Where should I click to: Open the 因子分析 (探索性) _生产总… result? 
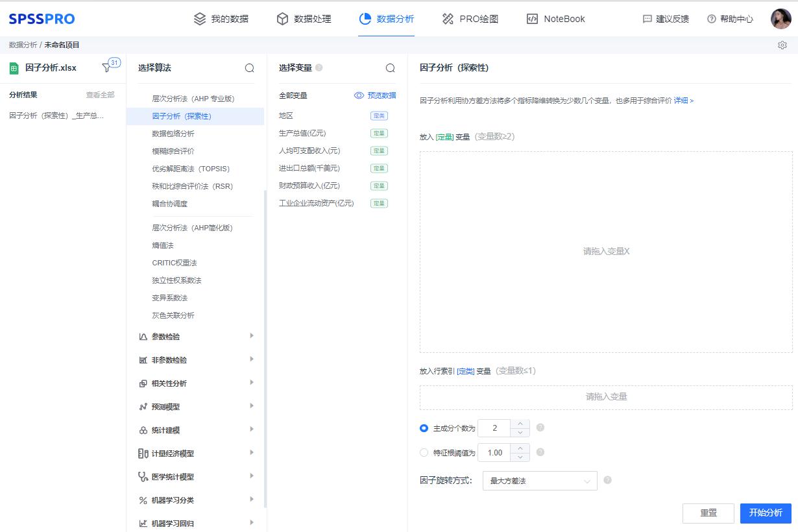coord(56,115)
